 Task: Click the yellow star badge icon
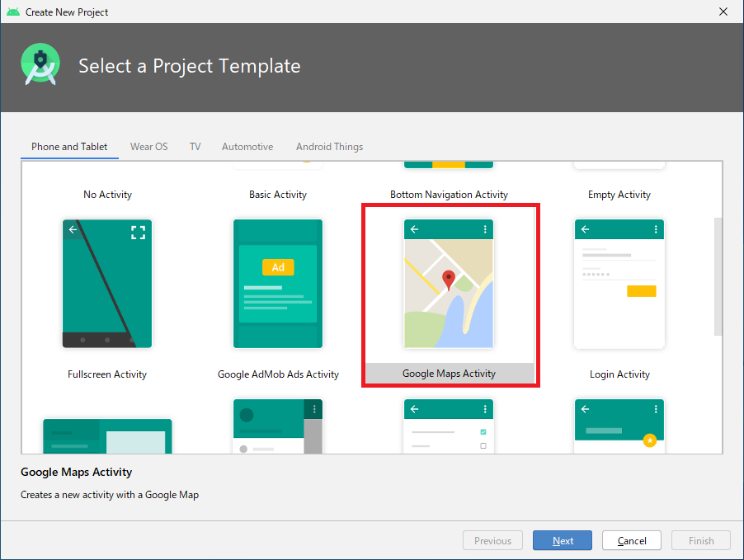tap(650, 440)
